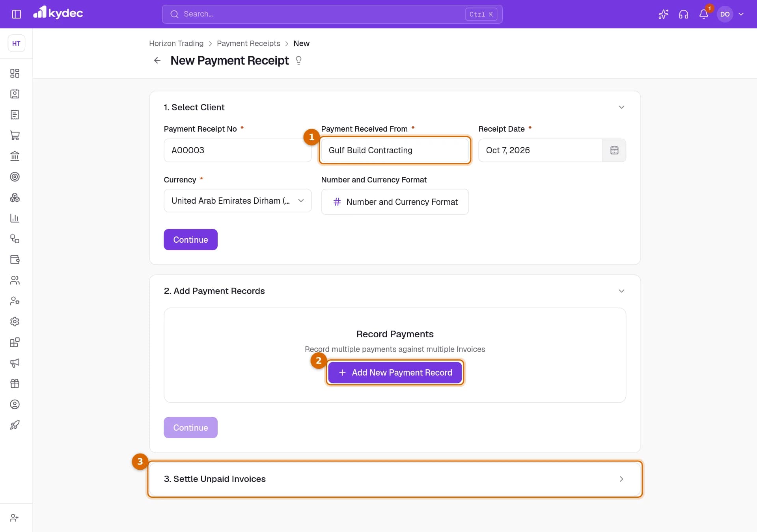Image resolution: width=757 pixels, height=532 pixels.
Task: Open the invoices document icon in sidebar
Action: 15,115
